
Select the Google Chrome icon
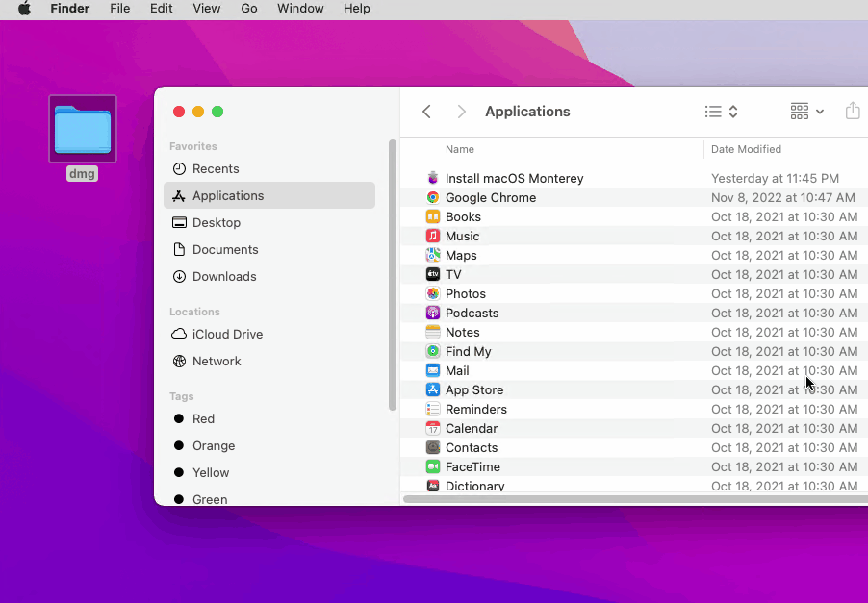pos(433,197)
